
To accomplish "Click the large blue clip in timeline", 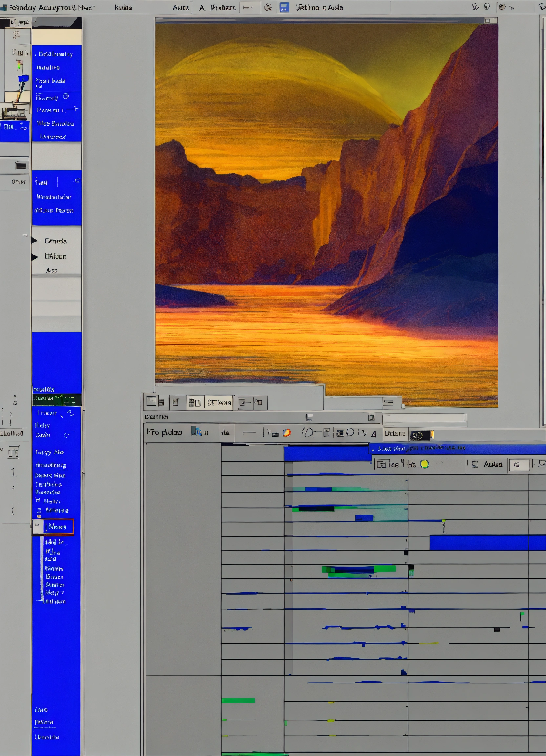I will [487, 542].
